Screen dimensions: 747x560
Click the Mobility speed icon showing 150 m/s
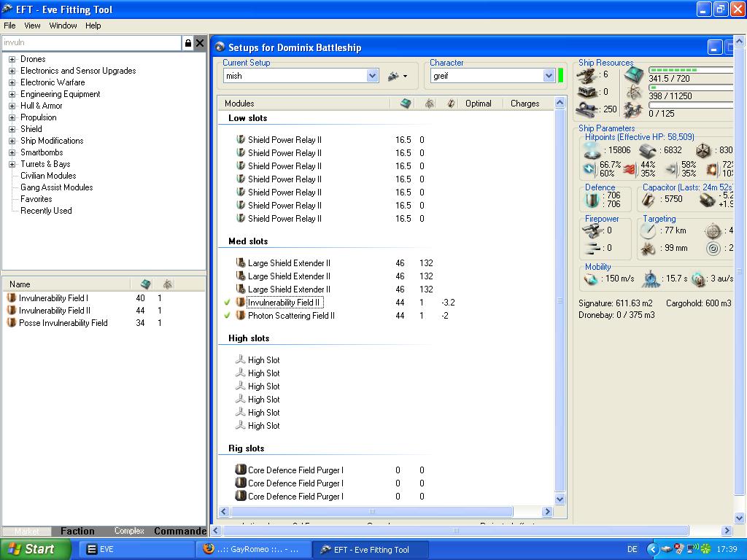pyautogui.click(x=591, y=279)
